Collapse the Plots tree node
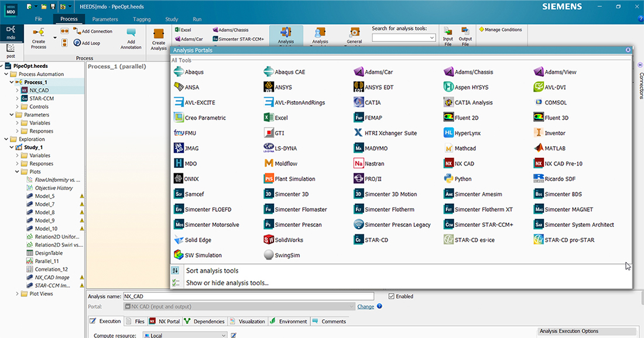The width and height of the screenshot is (644, 338). (x=17, y=171)
